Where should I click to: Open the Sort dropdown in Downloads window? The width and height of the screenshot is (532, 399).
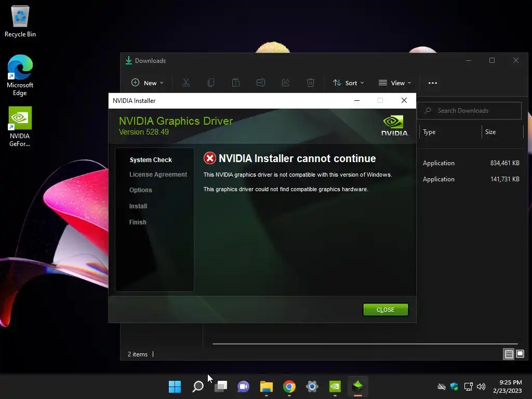tap(349, 83)
